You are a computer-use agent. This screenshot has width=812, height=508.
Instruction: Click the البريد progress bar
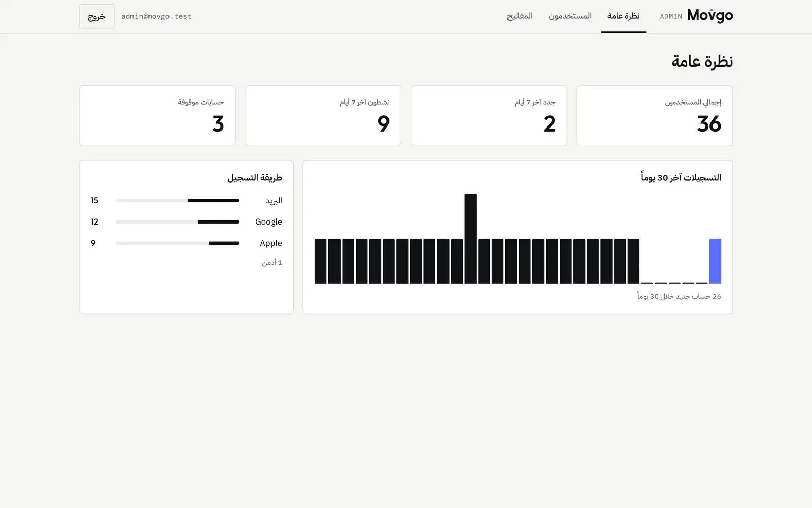pos(177,200)
